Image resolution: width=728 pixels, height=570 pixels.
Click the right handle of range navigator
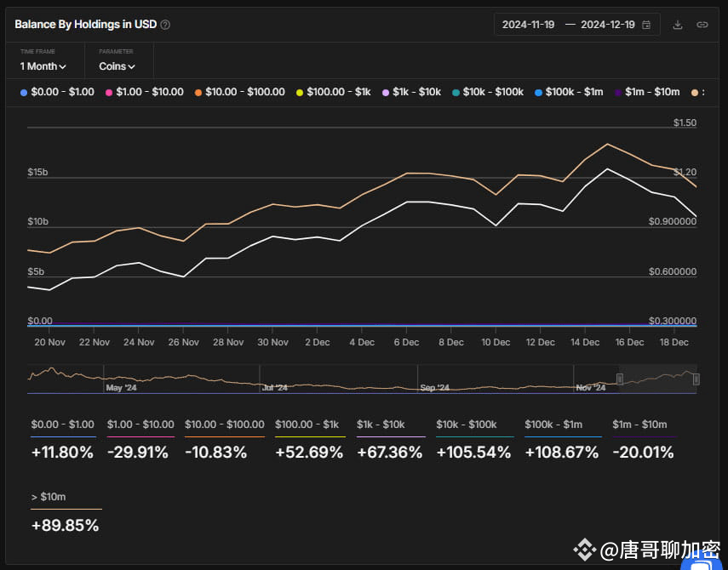(696, 379)
